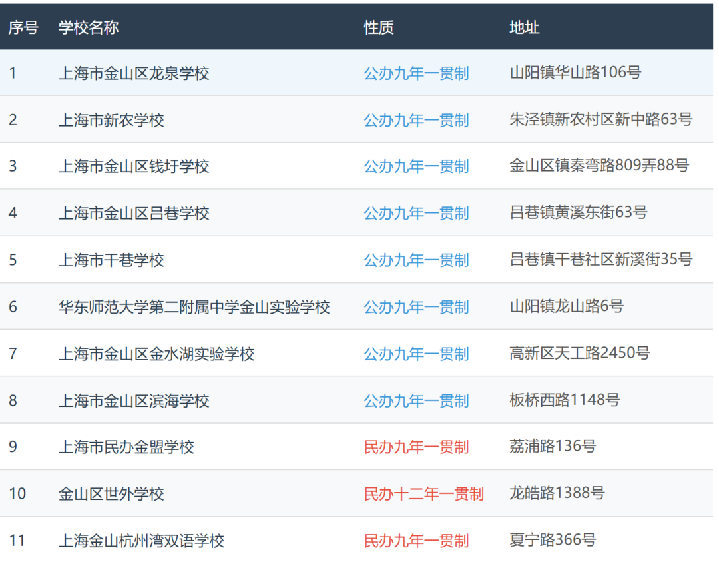Select school name 上海市新农学校

tap(111, 120)
